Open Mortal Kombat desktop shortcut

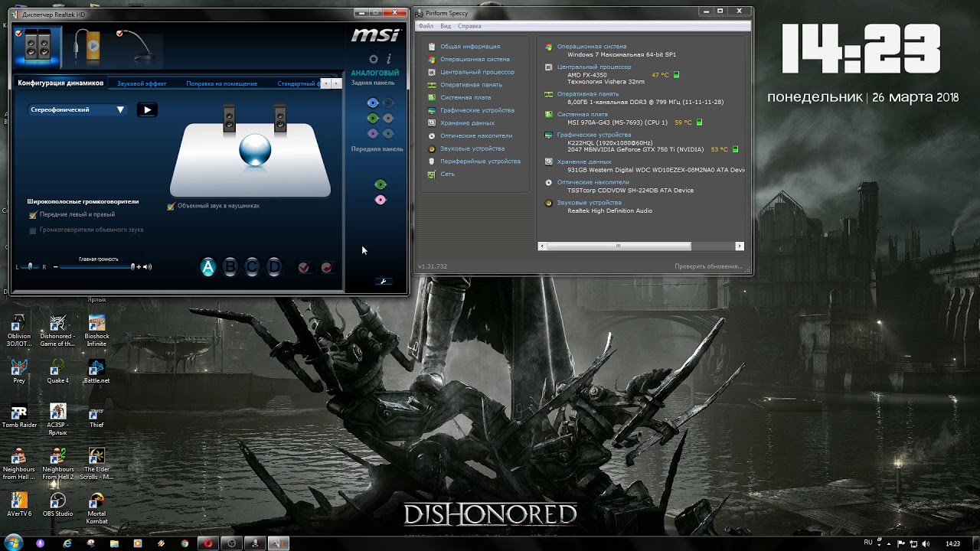tap(96, 509)
